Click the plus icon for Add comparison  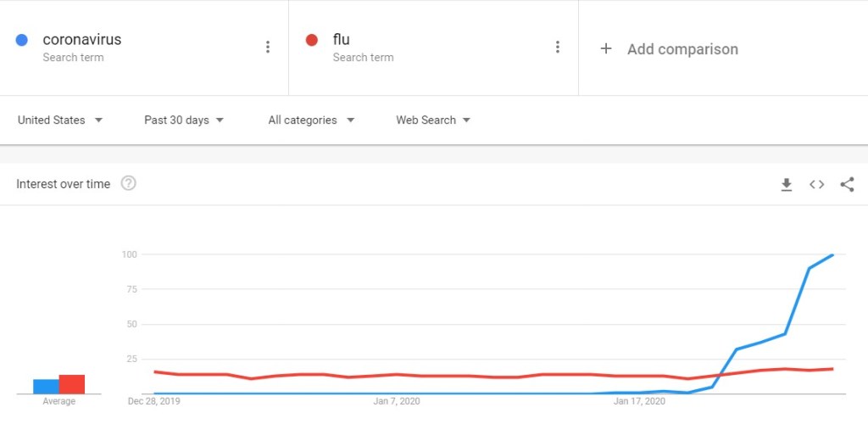point(606,49)
